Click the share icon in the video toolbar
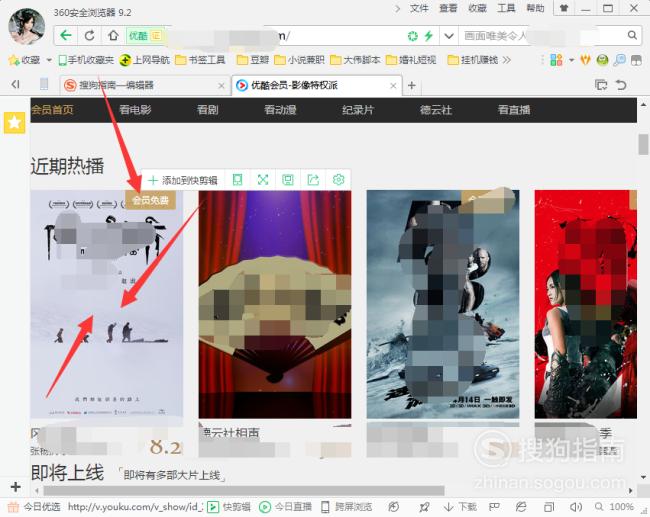The height and width of the screenshot is (517, 650). coord(313,180)
